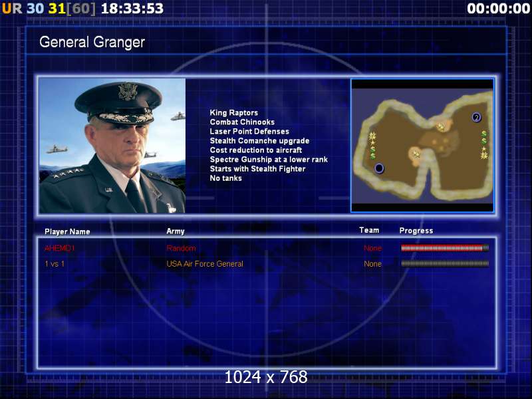Click the "King Raptors" ability line

234,112
